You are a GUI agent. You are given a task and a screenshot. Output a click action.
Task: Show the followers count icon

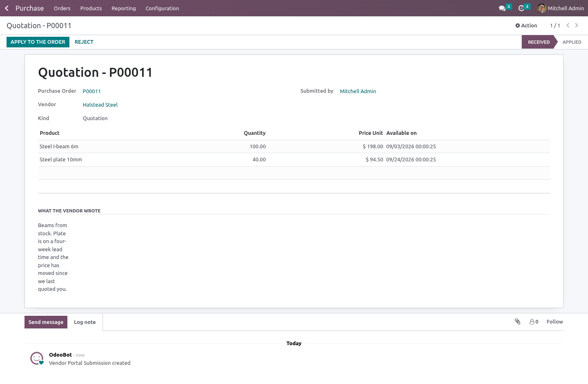(534, 321)
